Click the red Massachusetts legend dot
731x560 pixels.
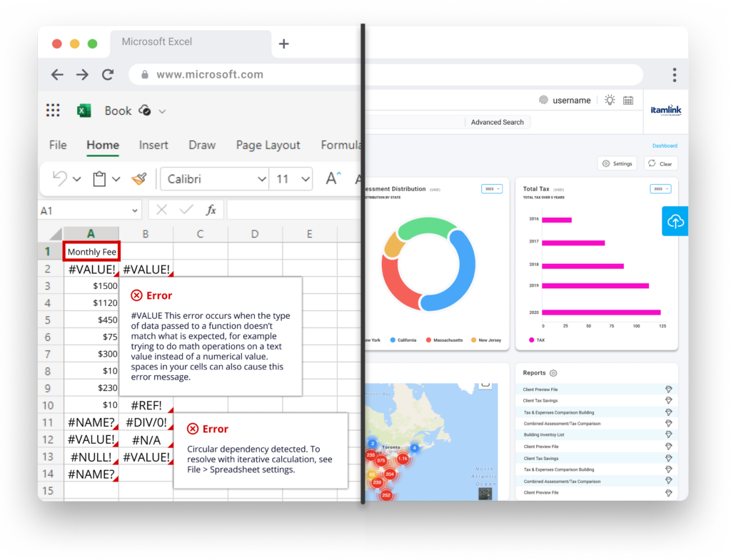(x=428, y=340)
